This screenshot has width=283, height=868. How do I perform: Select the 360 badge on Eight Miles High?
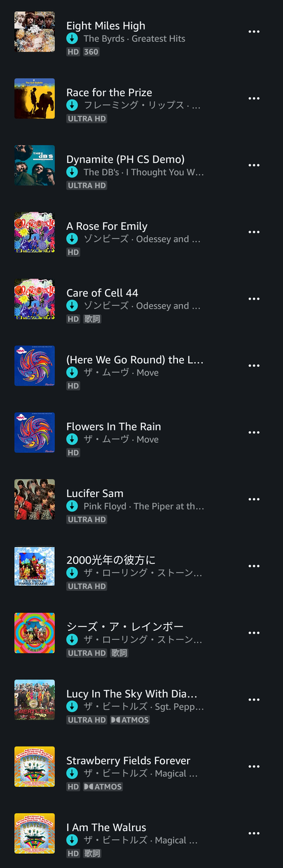(91, 52)
